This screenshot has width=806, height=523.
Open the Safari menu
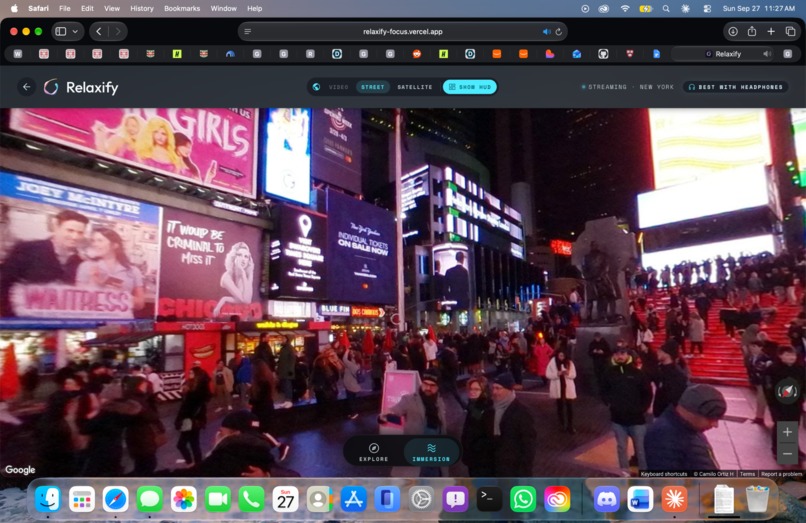tap(38, 8)
